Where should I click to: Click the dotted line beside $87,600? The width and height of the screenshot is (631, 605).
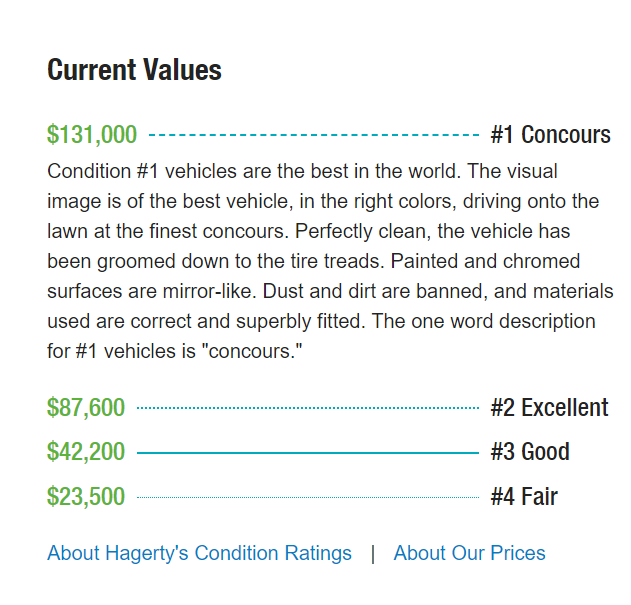307,408
